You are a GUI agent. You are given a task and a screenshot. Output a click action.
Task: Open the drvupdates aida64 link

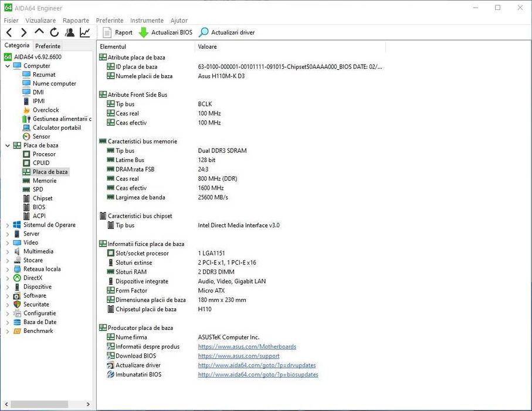[257, 365]
